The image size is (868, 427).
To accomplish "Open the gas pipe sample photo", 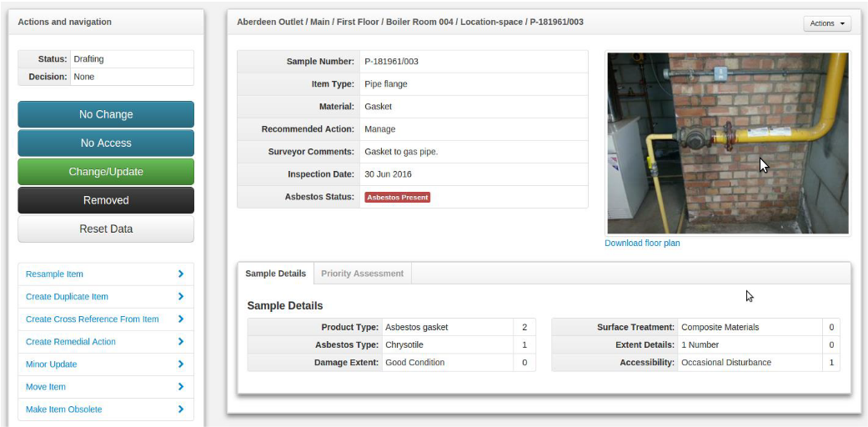I will (727, 143).
